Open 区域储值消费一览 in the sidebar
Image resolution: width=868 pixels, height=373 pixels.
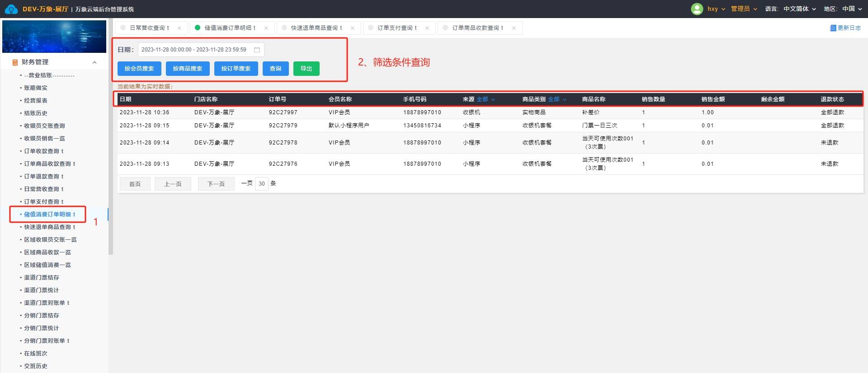point(47,265)
